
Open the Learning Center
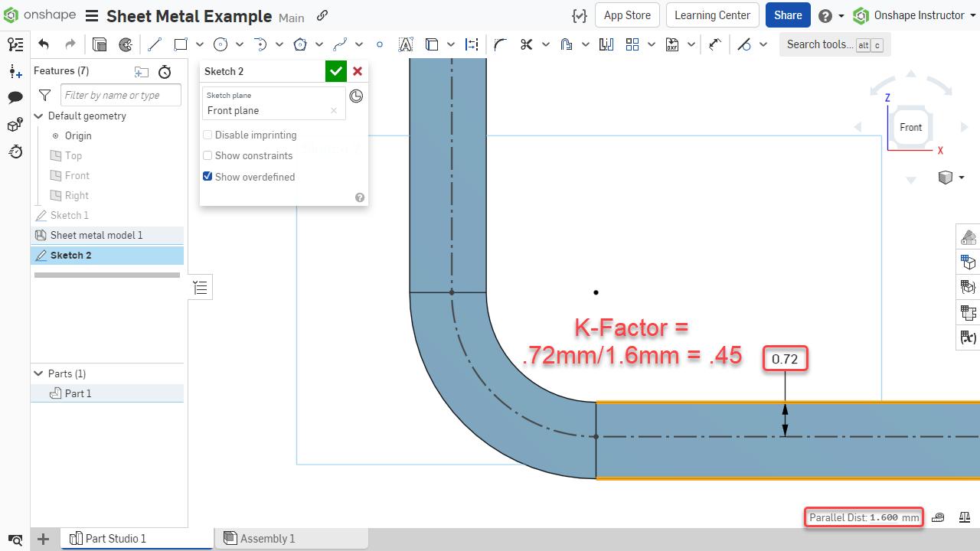(712, 15)
